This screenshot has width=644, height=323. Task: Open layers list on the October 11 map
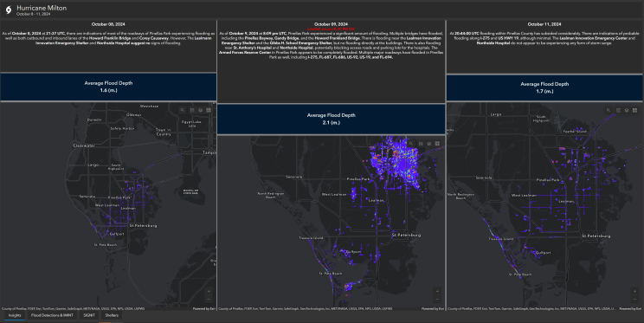(627, 110)
